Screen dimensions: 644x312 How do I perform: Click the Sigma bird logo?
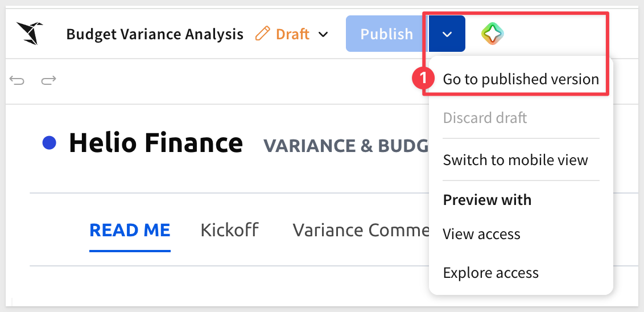click(29, 33)
